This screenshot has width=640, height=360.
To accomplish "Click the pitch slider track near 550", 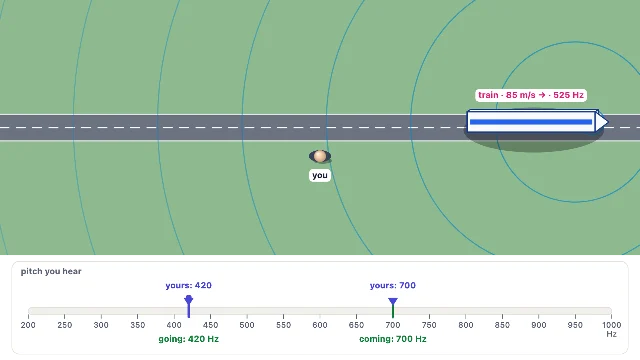I will pyautogui.click(x=283, y=311).
